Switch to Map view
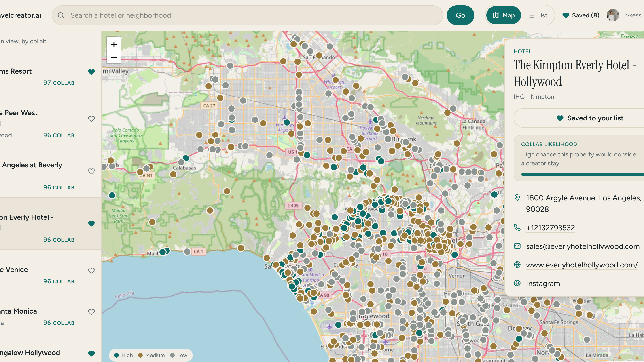644x362 pixels. coord(504,15)
